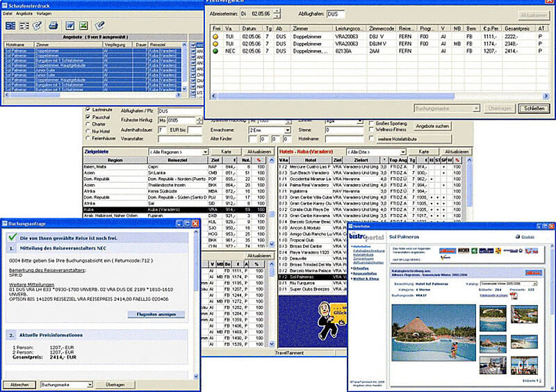Open the Alle Orte dropdown
556x392 pixels.
(x=376, y=152)
